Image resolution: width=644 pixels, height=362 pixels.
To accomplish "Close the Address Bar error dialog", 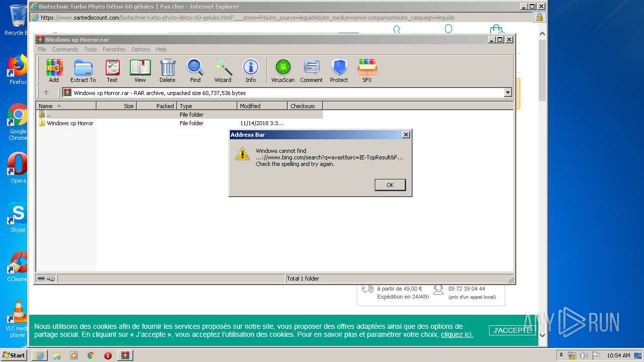I will tap(406, 135).
